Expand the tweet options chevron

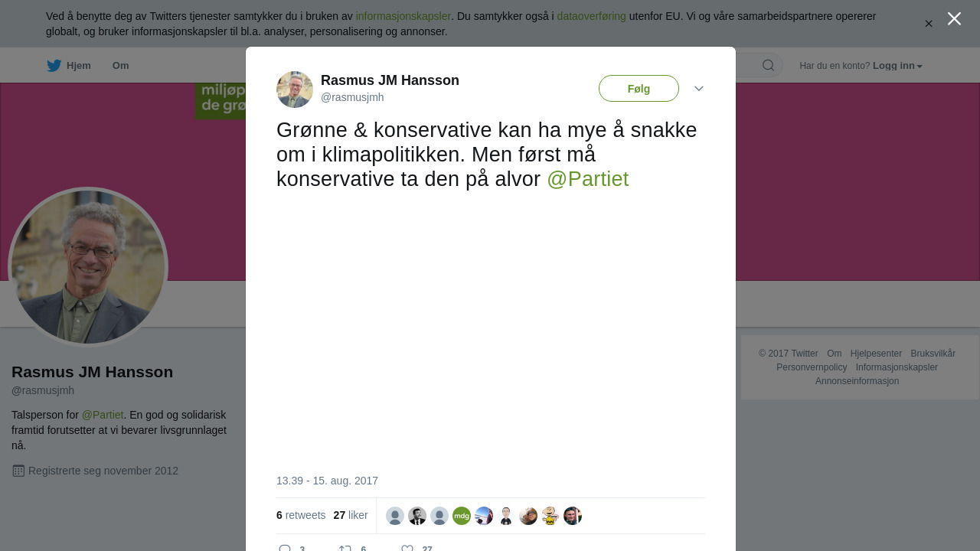pos(699,89)
